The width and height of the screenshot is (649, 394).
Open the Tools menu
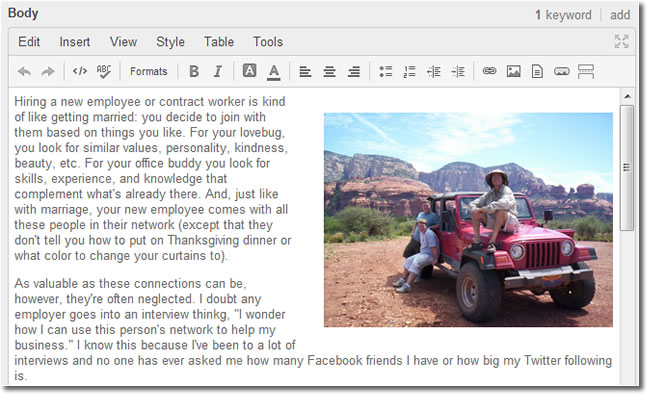(268, 42)
